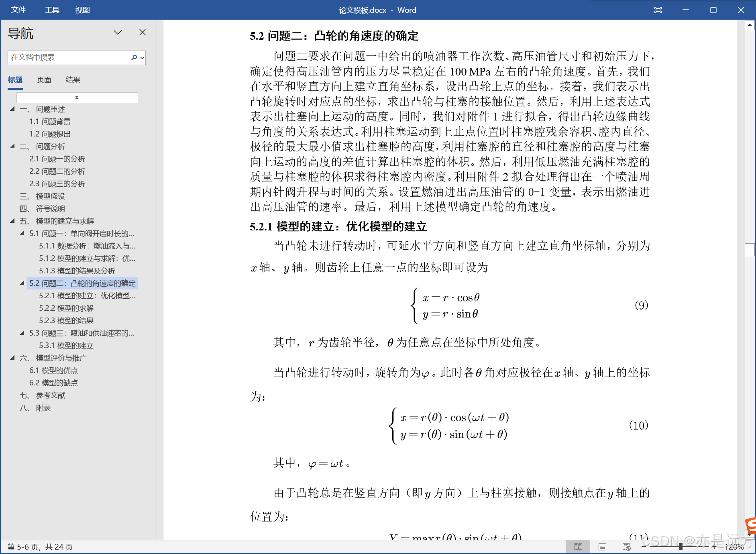Click zoom in plus button
756x554 pixels.
click(714, 546)
